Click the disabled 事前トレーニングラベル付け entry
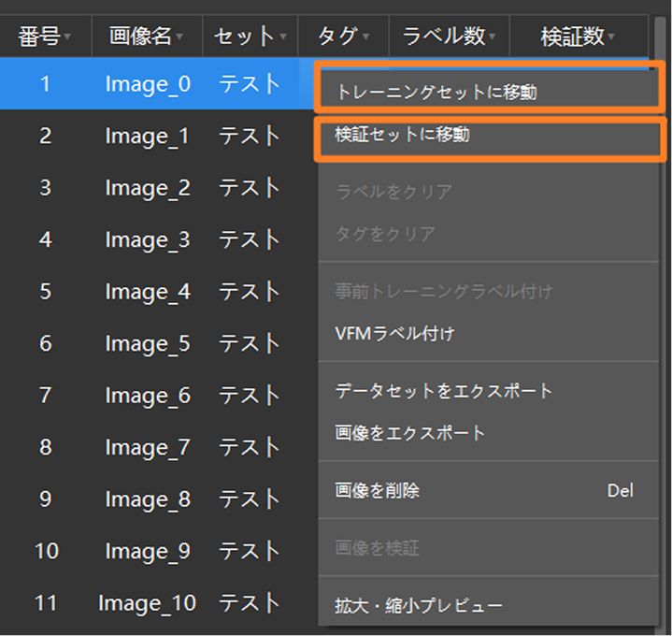Image resolution: width=672 pixels, height=636 pixels. pyautogui.click(x=489, y=291)
